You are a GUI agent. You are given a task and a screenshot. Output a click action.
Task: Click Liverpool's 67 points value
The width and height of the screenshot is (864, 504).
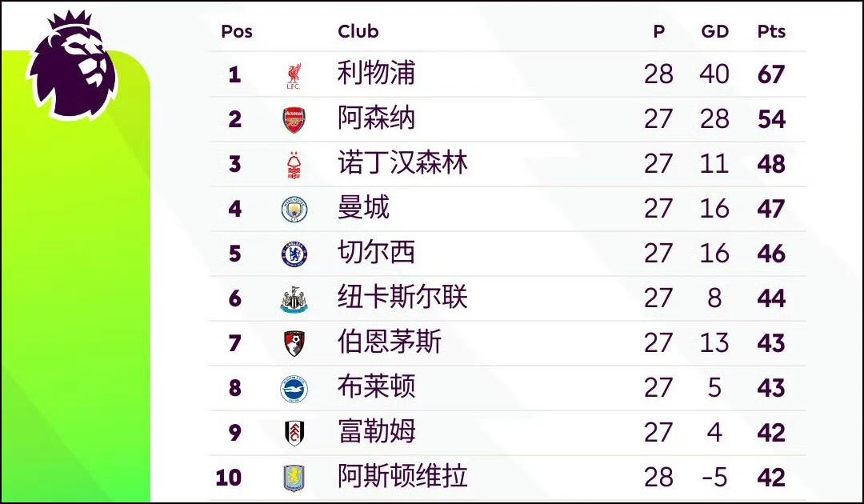click(x=771, y=74)
